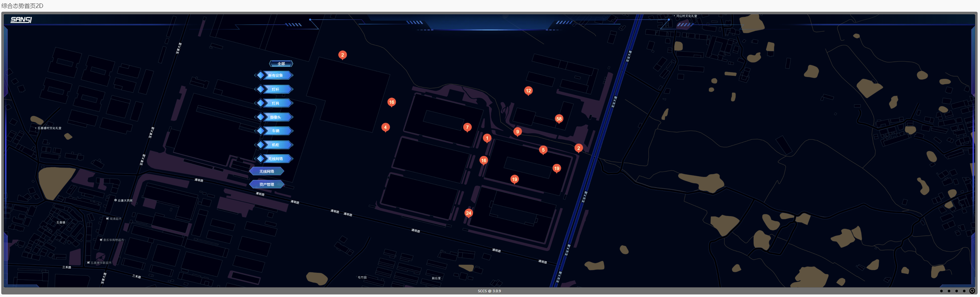This screenshot has height=297, width=980.
Task: Open cluster marker 7 on the map
Action: click(467, 127)
